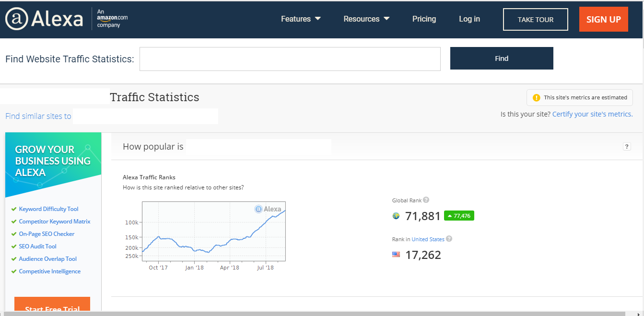
Task: Open the help question mark on popularity panel
Action: (x=627, y=146)
